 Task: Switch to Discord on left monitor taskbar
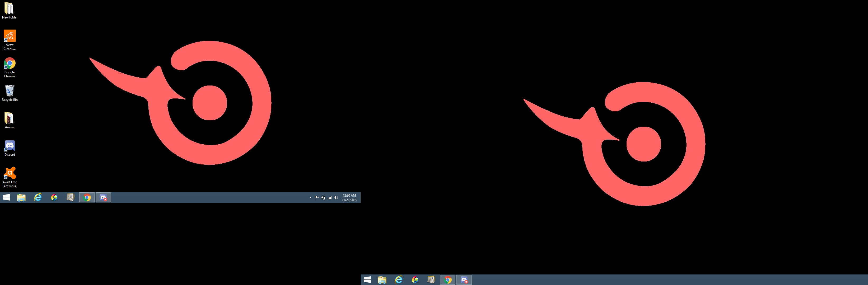pyautogui.click(x=104, y=197)
